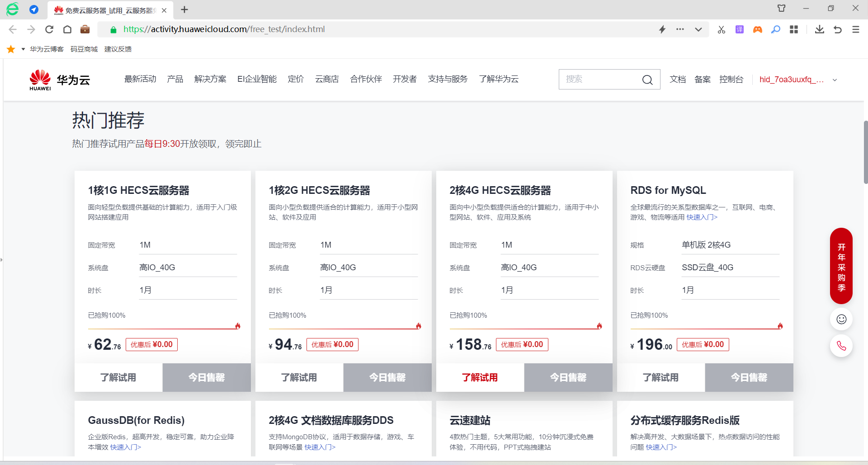
Task: Click the page vertical scrollbar thumb
Action: pyautogui.click(x=865, y=152)
